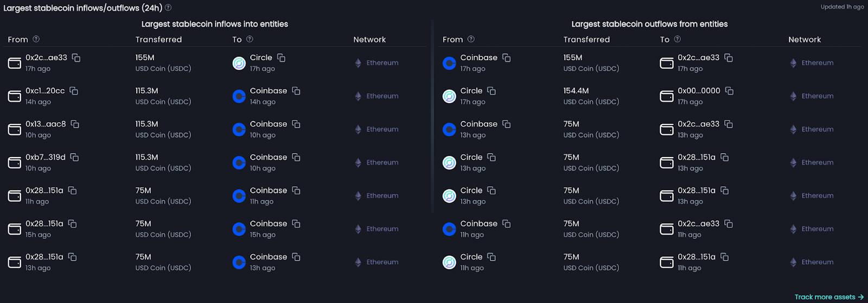Click the Coinbase logo in the first outflow row
The width and height of the screenshot is (868, 303).
tap(449, 63)
